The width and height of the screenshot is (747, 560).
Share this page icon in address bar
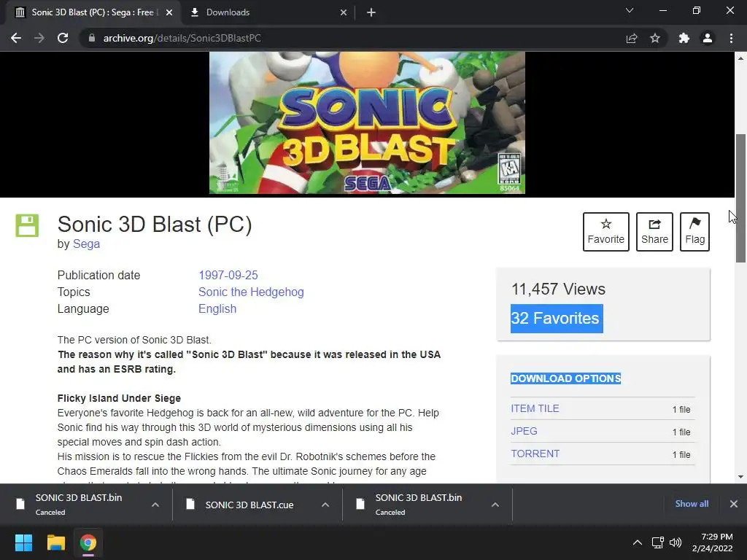632,38
